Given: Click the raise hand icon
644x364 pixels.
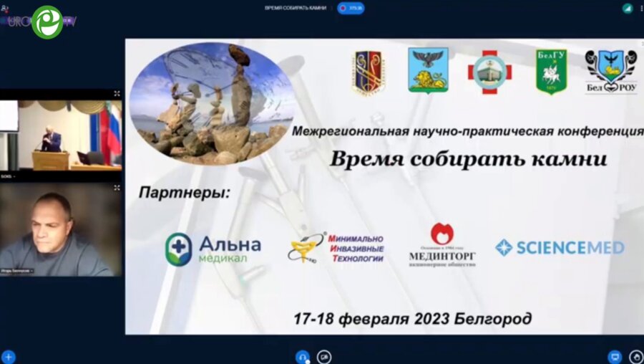Looking at the screenshot, I should click(635, 356).
